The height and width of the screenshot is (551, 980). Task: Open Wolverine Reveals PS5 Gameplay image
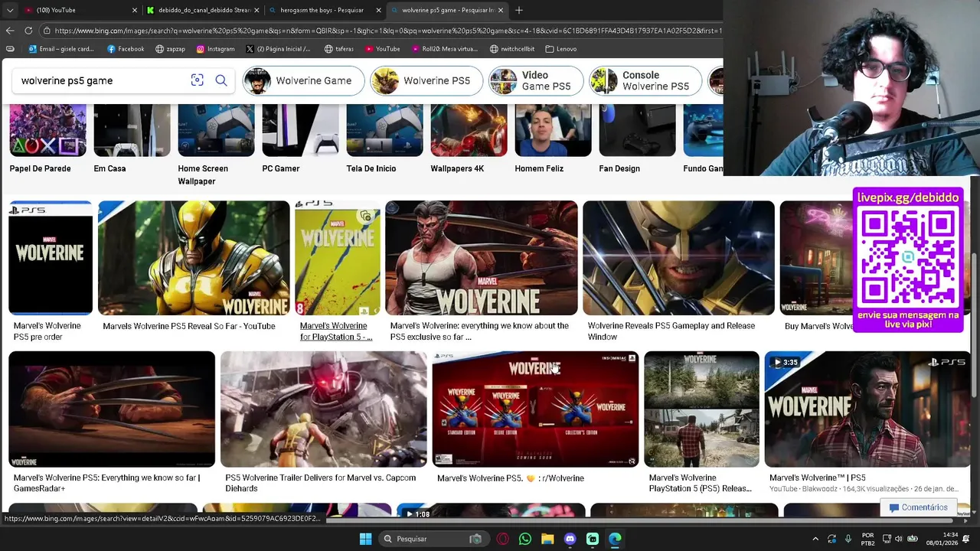click(678, 258)
